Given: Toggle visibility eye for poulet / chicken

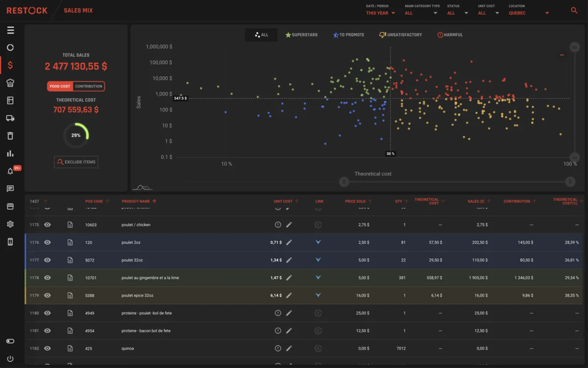Looking at the screenshot, I should (x=48, y=225).
